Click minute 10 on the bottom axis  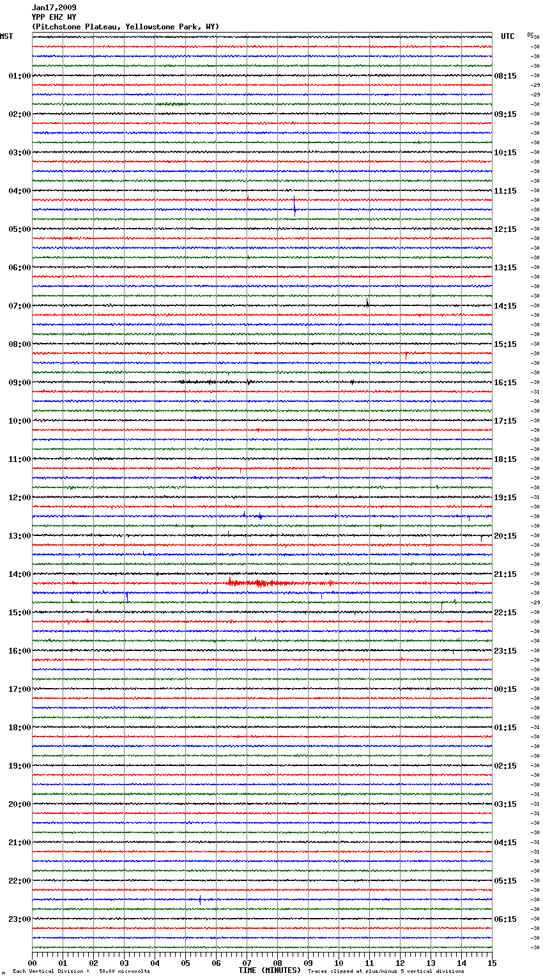(x=339, y=963)
